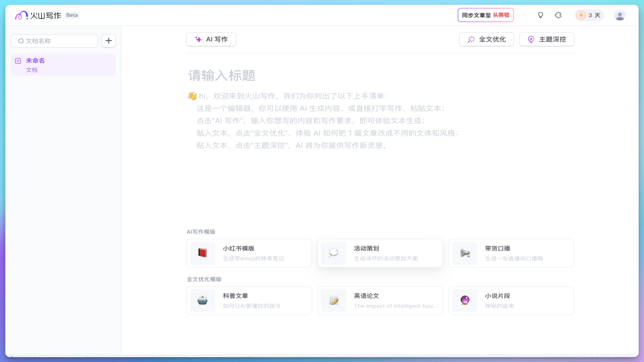Click the lightning 3 天 badge
644x362 pixels.
coord(589,15)
